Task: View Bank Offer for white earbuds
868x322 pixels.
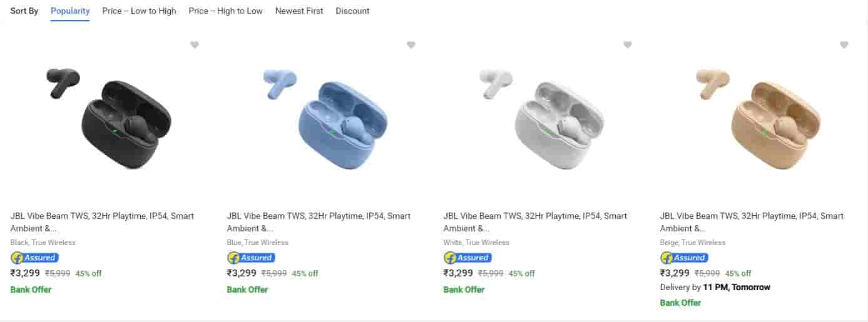Action: pyautogui.click(x=464, y=289)
